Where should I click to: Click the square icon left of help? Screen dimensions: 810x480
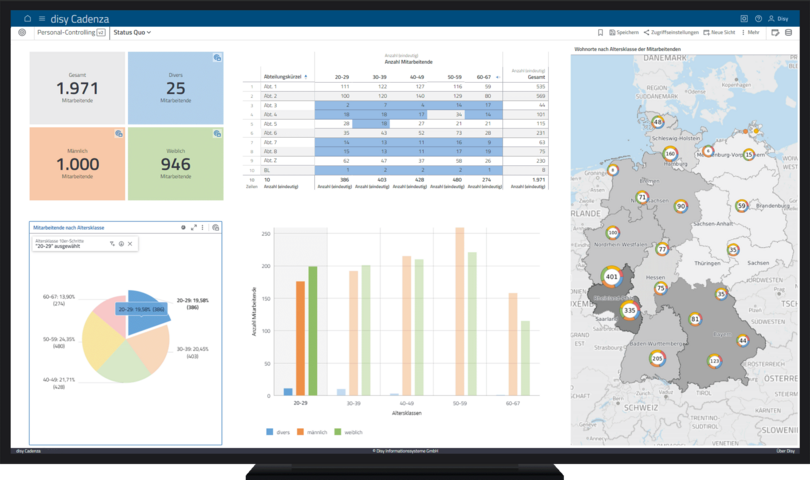[744, 19]
